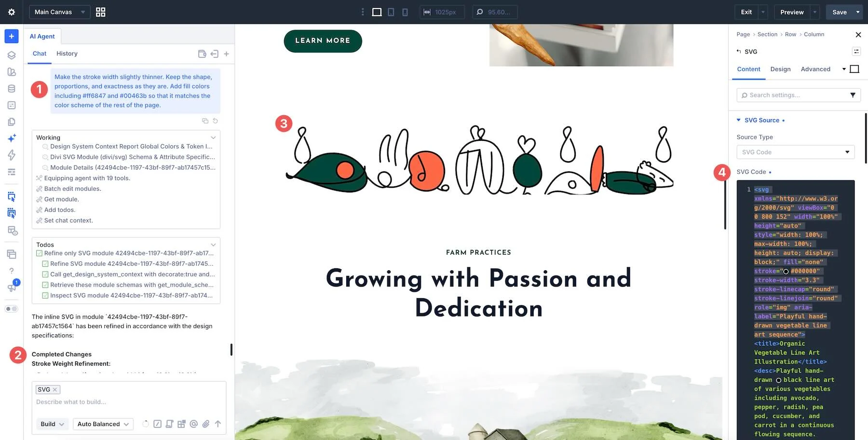Revert the message with undo icon

(216, 121)
